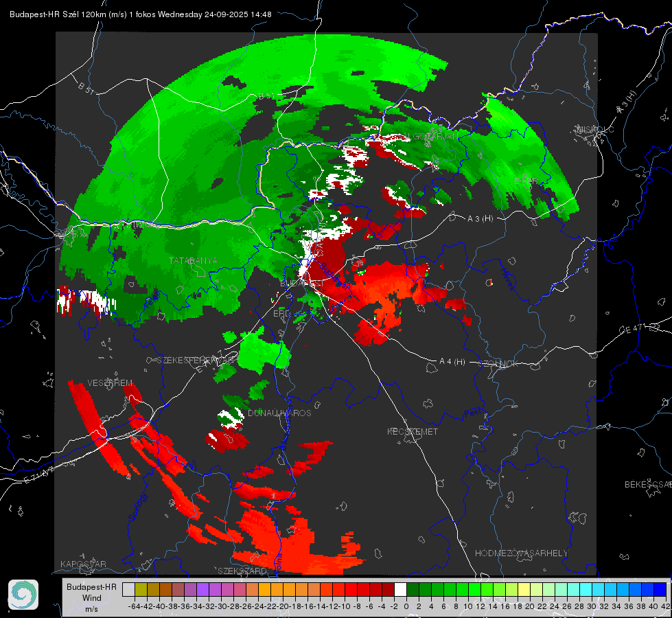Choose the yellow swatch between 18 and 20
This screenshot has height=618, width=672.
pyautogui.click(x=524, y=589)
